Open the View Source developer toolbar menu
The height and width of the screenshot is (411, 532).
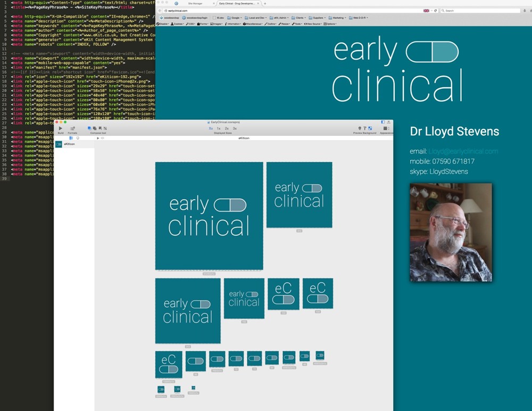click(x=313, y=24)
